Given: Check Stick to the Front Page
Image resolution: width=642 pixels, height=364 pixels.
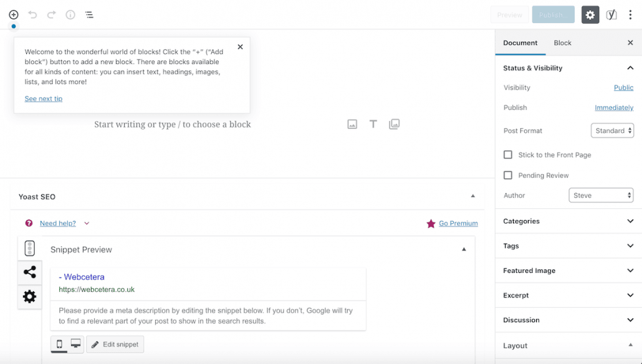Looking at the screenshot, I should coord(508,155).
